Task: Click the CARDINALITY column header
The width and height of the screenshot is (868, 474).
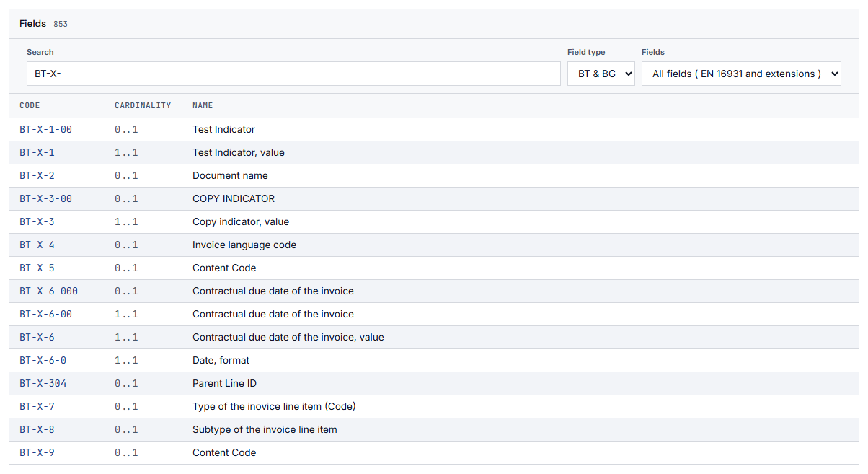Action: [x=143, y=106]
